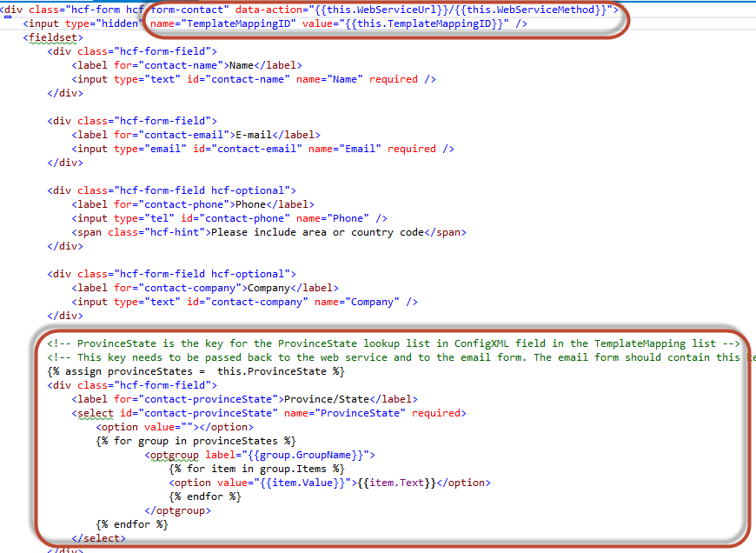Click endfor tag just above </select>

point(132,524)
